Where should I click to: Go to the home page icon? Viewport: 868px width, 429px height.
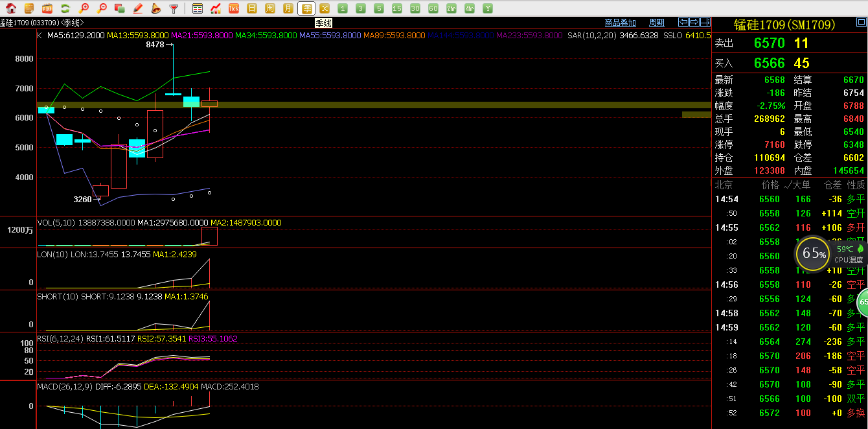point(11,8)
